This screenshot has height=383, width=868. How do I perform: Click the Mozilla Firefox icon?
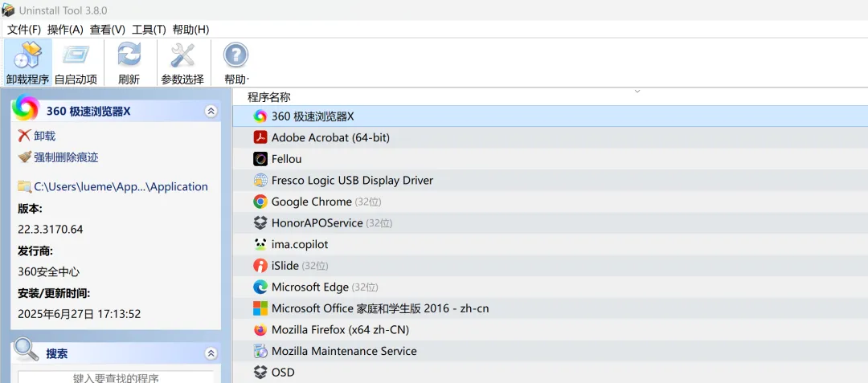(x=260, y=330)
